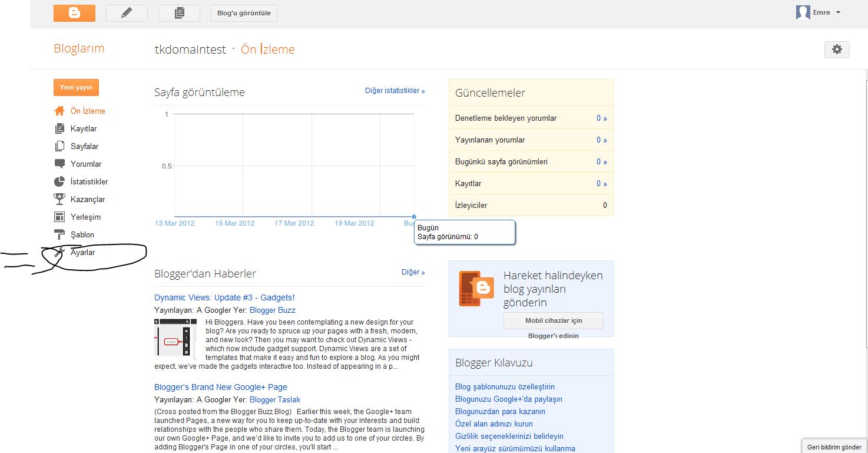Open Dynamic Views: Update #3 - Gadgets! post
This screenshot has width=868, height=453.
click(x=224, y=297)
